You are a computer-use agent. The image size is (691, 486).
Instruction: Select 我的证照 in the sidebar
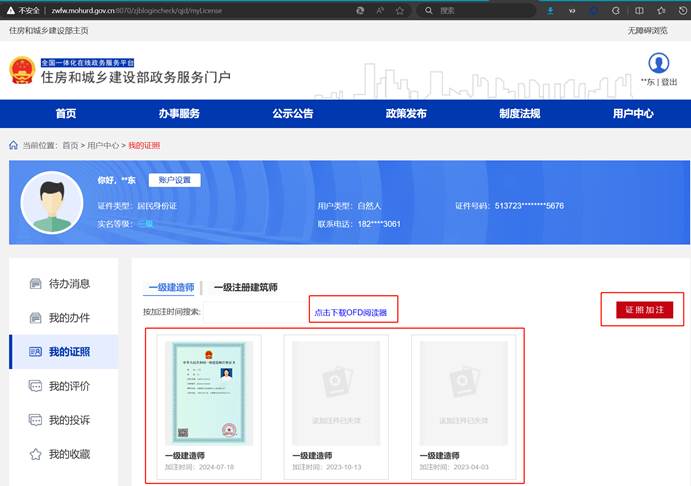click(69, 352)
